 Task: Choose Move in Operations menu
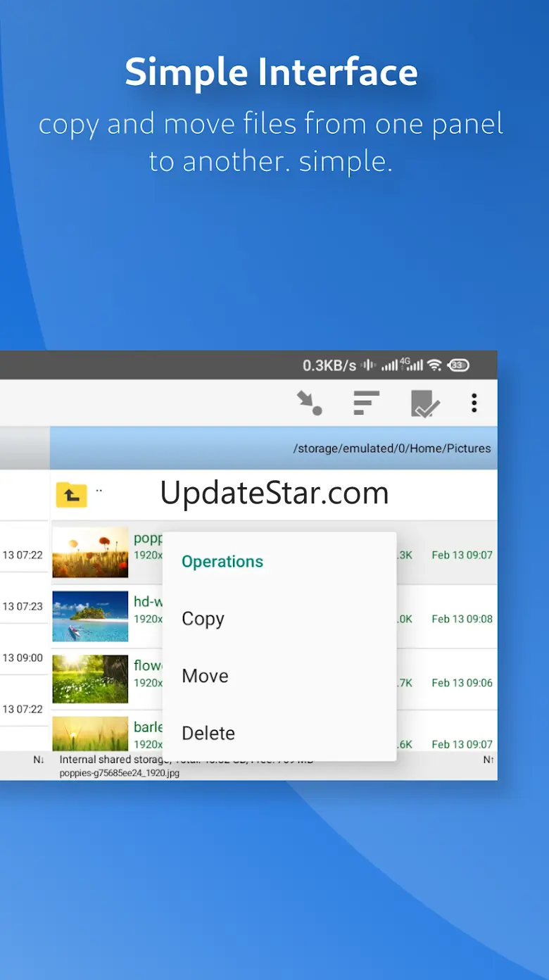pyautogui.click(x=205, y=676)
